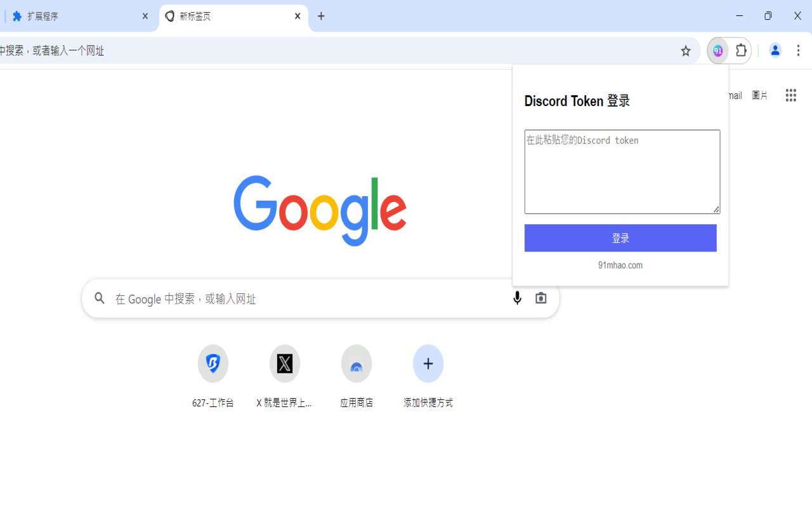This screenshot has height=508, width=812.
Task: Open the Chrome profile avatar menu
Action: click(x=775, y=51)
